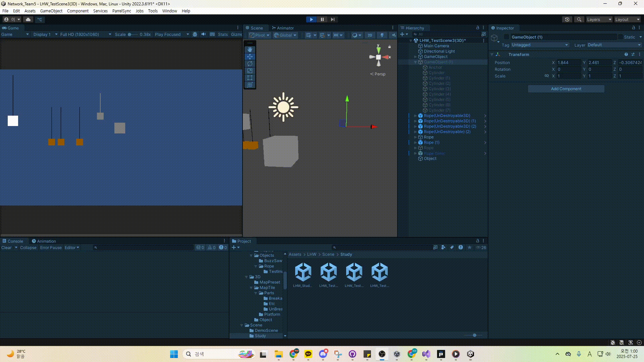Expand the Rope (1) hierarchy item

tap(415, 142)
